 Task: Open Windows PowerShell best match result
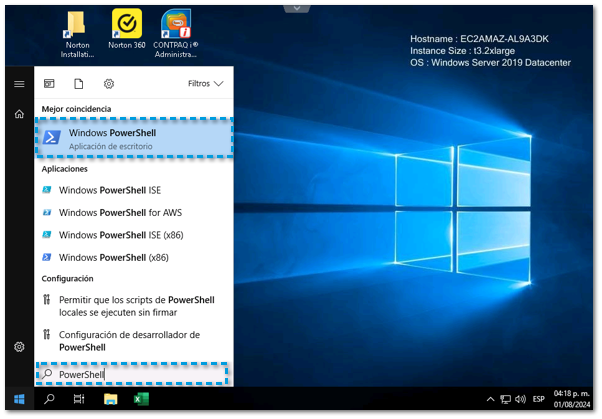(134, 138)
